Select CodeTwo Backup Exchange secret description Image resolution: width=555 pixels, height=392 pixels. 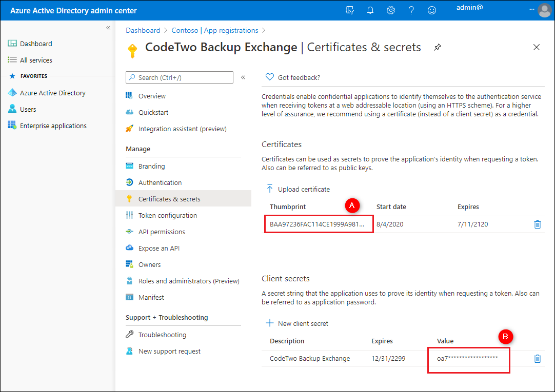[310, 358]
